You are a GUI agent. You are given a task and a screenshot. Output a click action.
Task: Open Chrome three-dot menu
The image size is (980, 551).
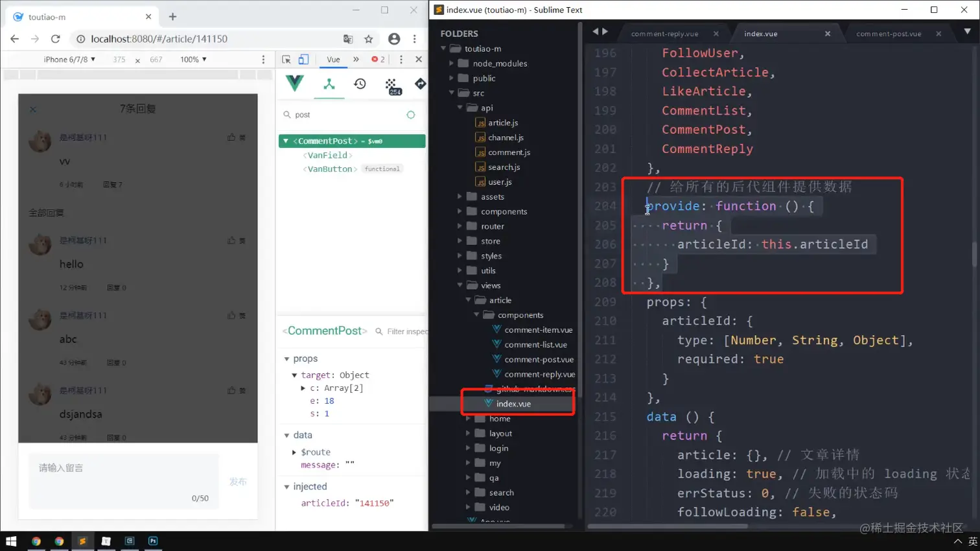(x=415, y=39)
